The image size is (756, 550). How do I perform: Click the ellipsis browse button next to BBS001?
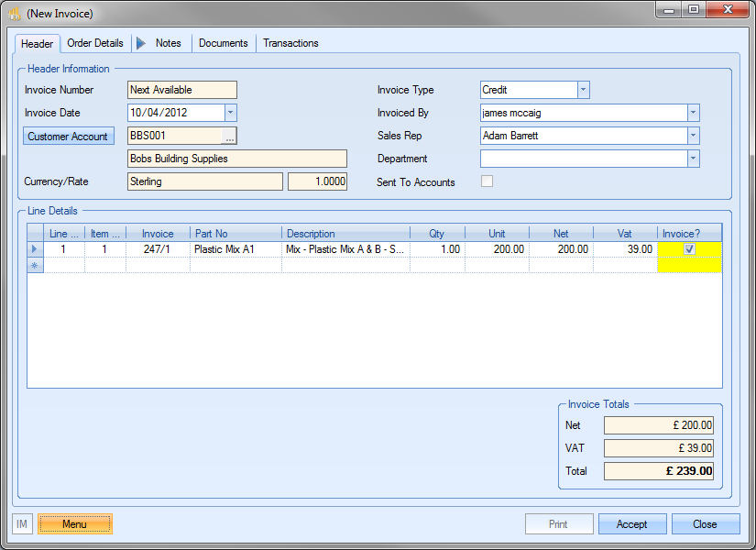point(229,137)
